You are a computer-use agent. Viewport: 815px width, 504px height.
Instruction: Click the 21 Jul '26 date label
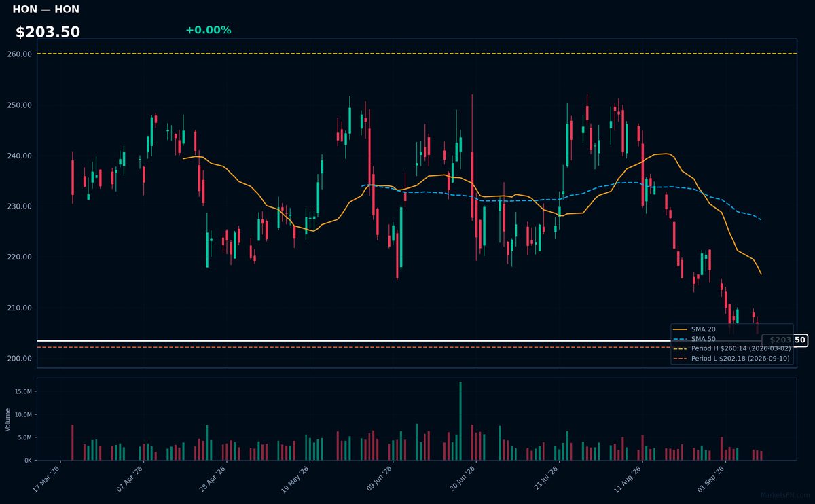[544, 478]
